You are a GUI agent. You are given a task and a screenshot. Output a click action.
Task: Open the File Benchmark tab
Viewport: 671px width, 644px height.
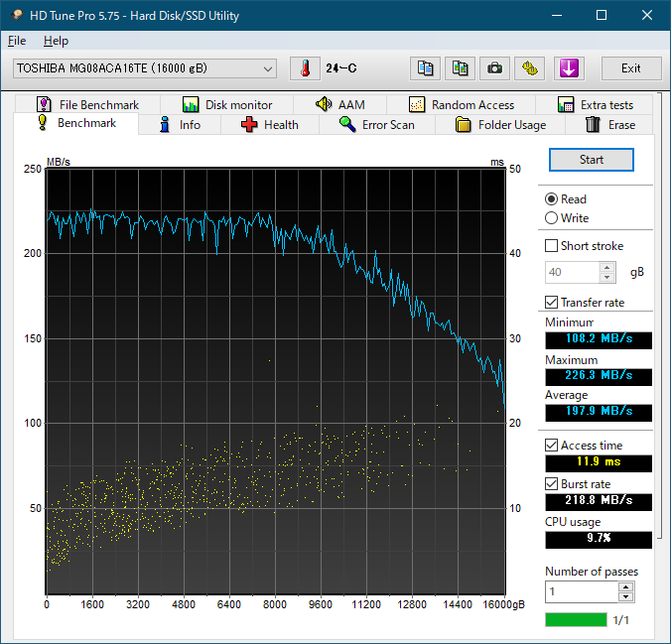pos(87,105)
